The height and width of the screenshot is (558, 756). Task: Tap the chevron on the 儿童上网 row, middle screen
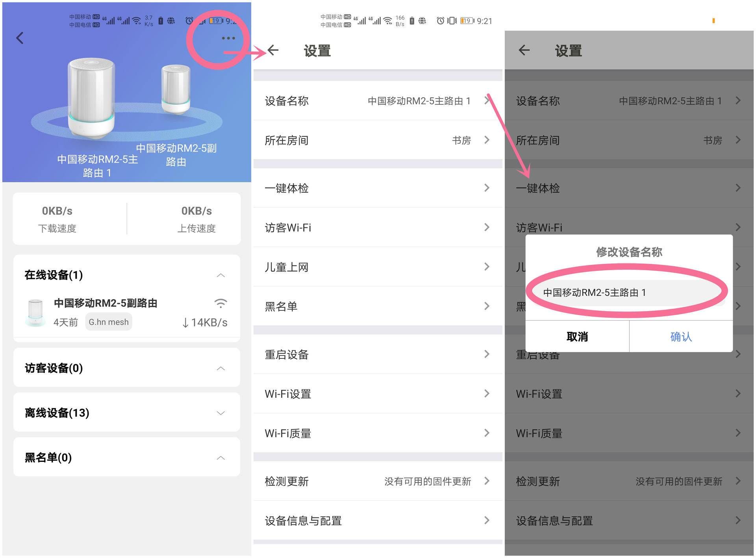point(487,267)
